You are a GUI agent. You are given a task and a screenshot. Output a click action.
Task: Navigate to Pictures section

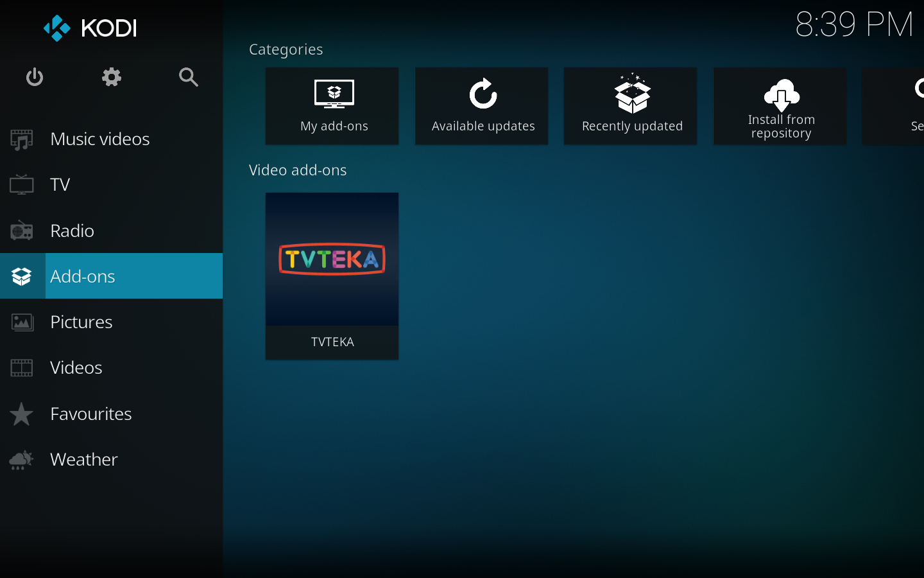point(81,322)
